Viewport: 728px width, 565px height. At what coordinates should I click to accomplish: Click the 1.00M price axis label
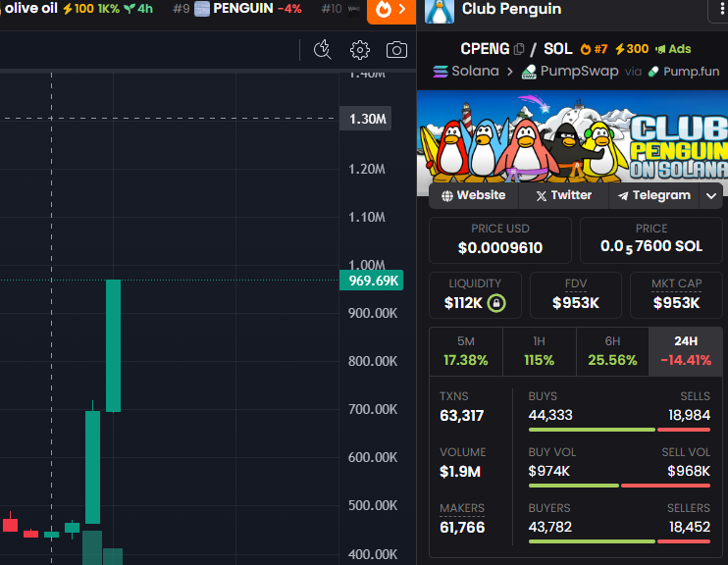click(x=367, y=264)
